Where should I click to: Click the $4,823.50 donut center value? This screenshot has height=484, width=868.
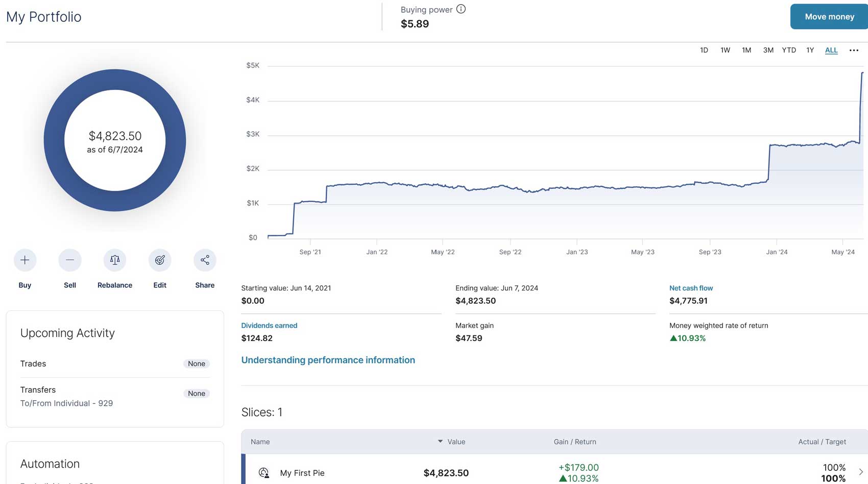click(x=115, y=136)
